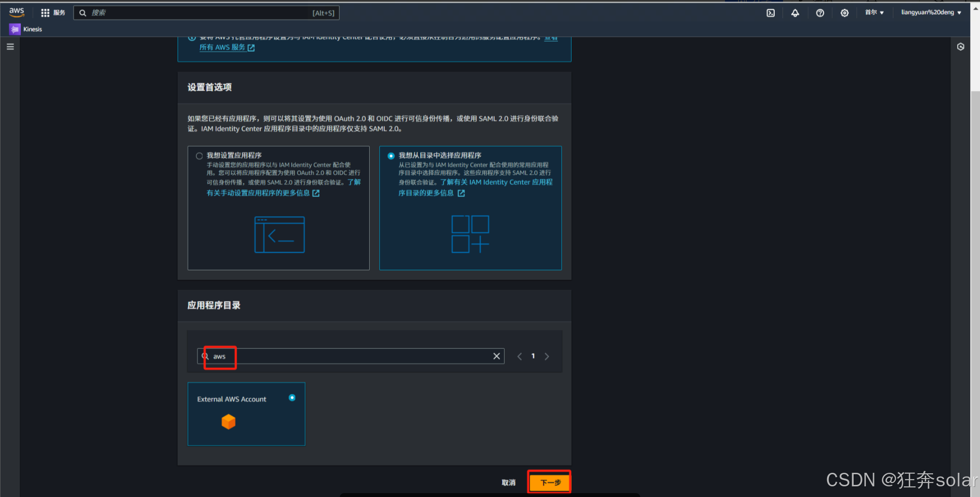Open IAM Identity Center application catalog info link

pyautogui.click(x=432, y=193)
